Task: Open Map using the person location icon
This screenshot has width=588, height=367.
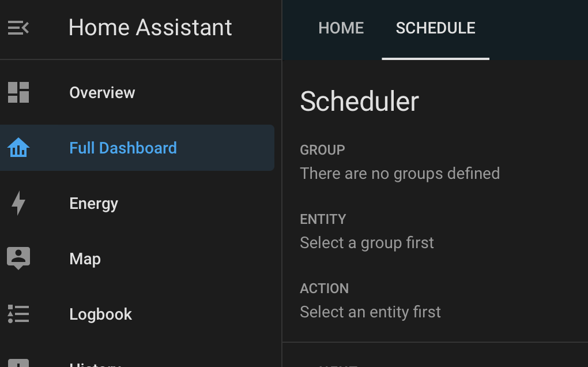Action: 18,259
